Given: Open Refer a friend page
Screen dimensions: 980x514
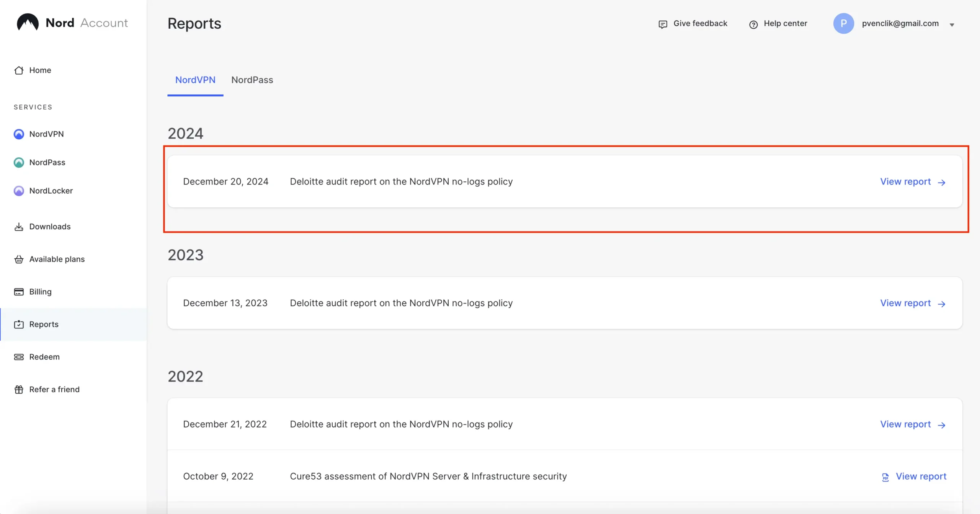Looking at the screenshot, I should [54, 389].
